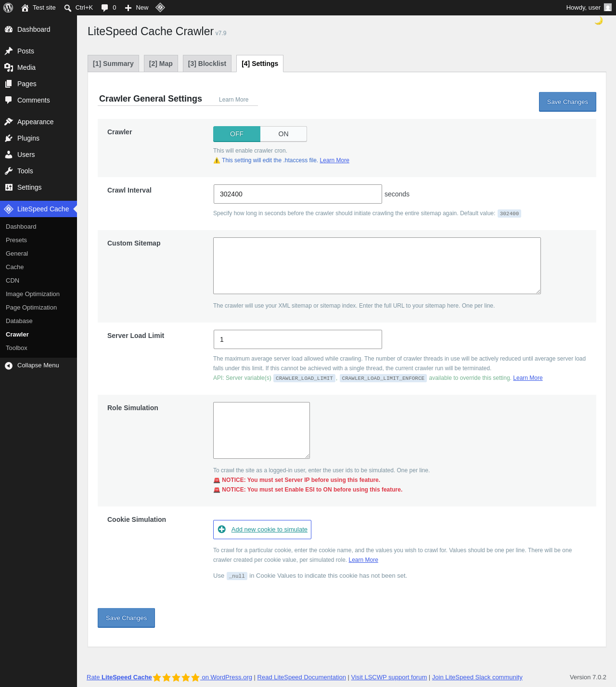Open Learn More link under Cookie Simulation
The height and width of the screenshot is (687, 616).
(363, 560)
